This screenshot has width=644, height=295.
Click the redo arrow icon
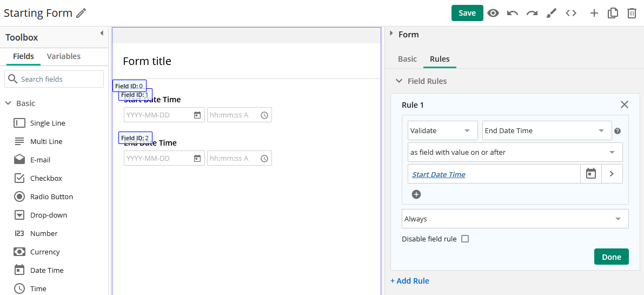pos(532,13)
